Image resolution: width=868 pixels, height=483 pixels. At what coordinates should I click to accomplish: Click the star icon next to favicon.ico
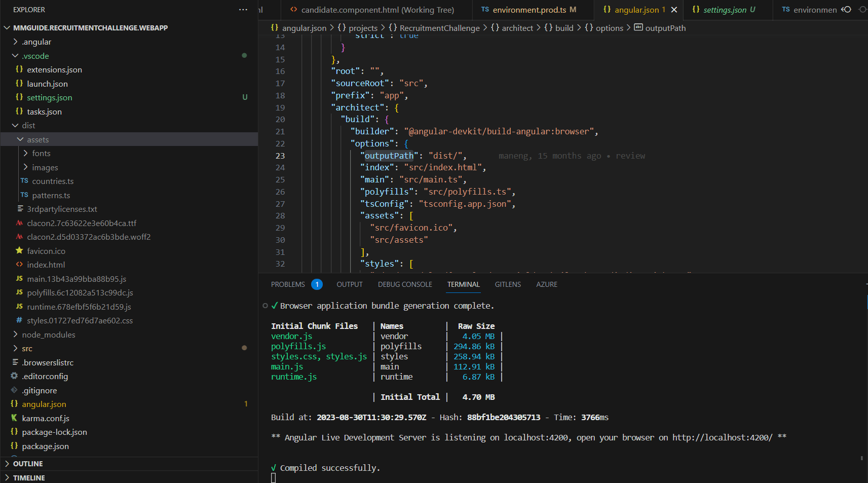[19, 251]
